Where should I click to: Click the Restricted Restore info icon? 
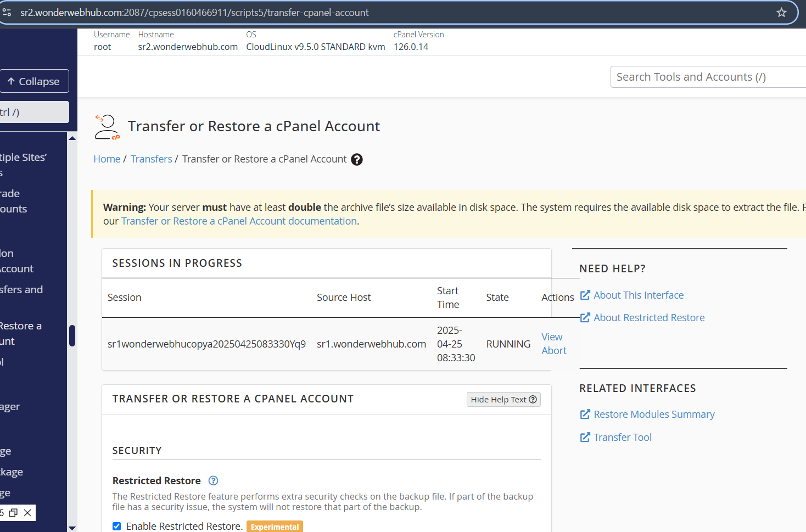[213, 481]
